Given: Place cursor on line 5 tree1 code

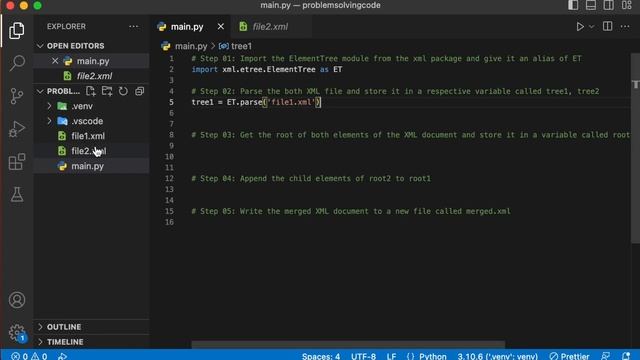Looking at the screenshot, I should [x=256, y=102].
